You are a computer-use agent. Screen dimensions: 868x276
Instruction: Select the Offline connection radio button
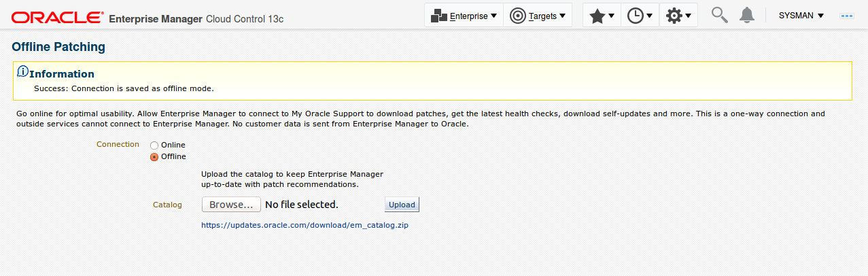tap(154, 157)
